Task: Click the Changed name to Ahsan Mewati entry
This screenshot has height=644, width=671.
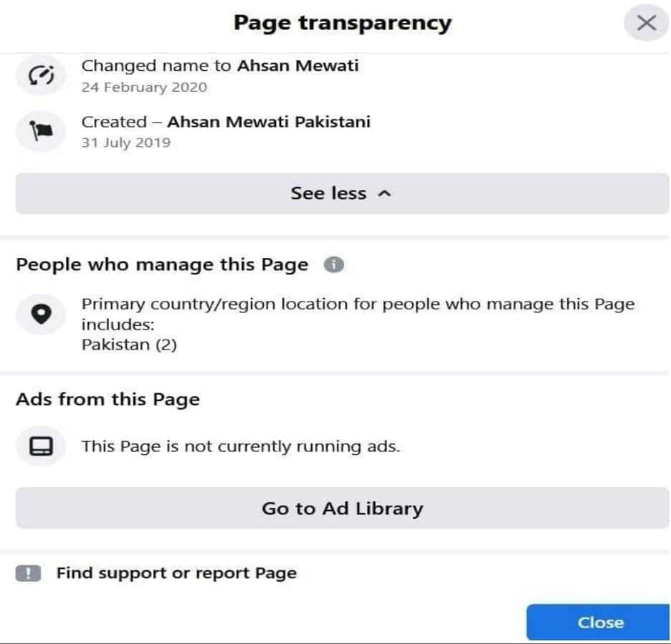Action: [x=220, y=66]
